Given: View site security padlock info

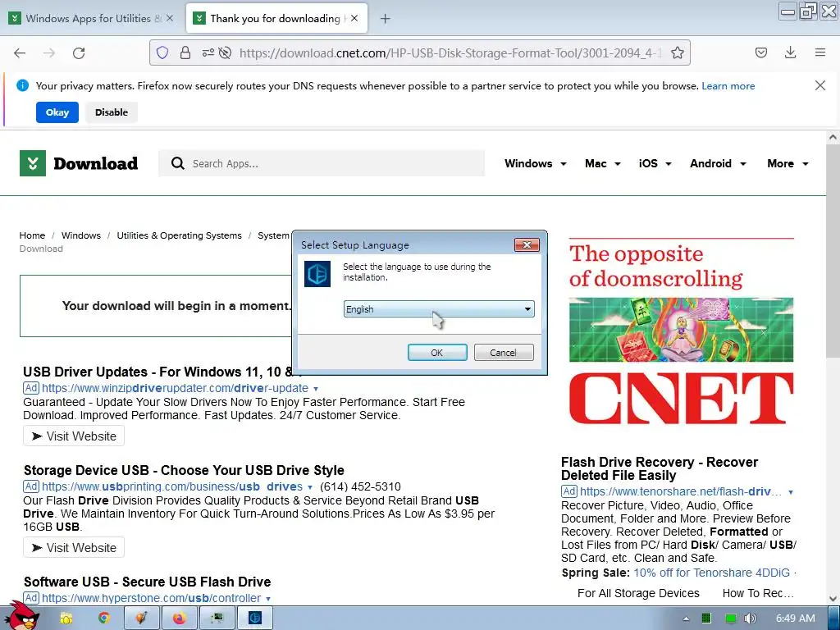Looking at the screenshot, I should point(185,52).
